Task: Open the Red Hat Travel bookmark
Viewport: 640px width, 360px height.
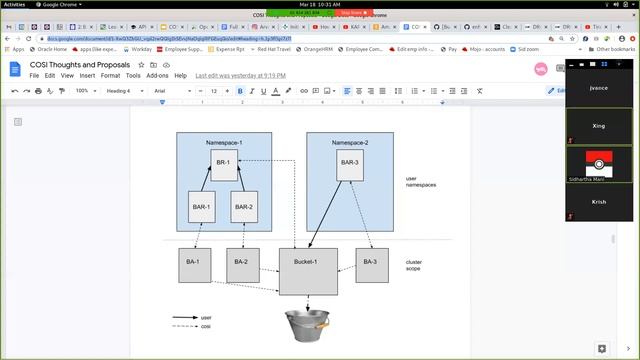Action: (270, 49)
